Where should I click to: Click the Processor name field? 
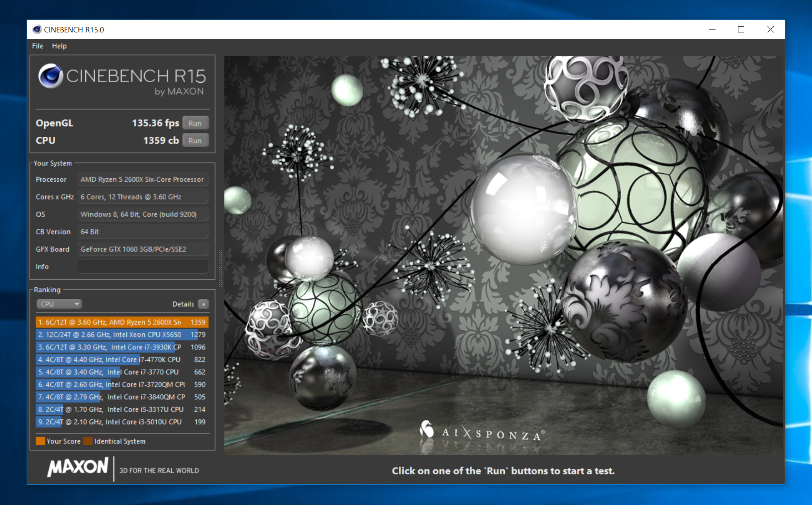pos(143,180)
